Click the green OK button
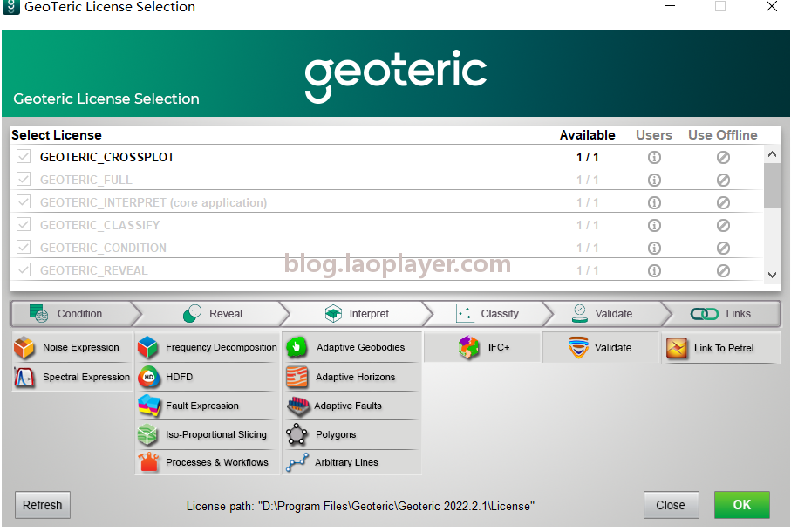The width and height of the screenshot is (791, 532). (741, 505)
